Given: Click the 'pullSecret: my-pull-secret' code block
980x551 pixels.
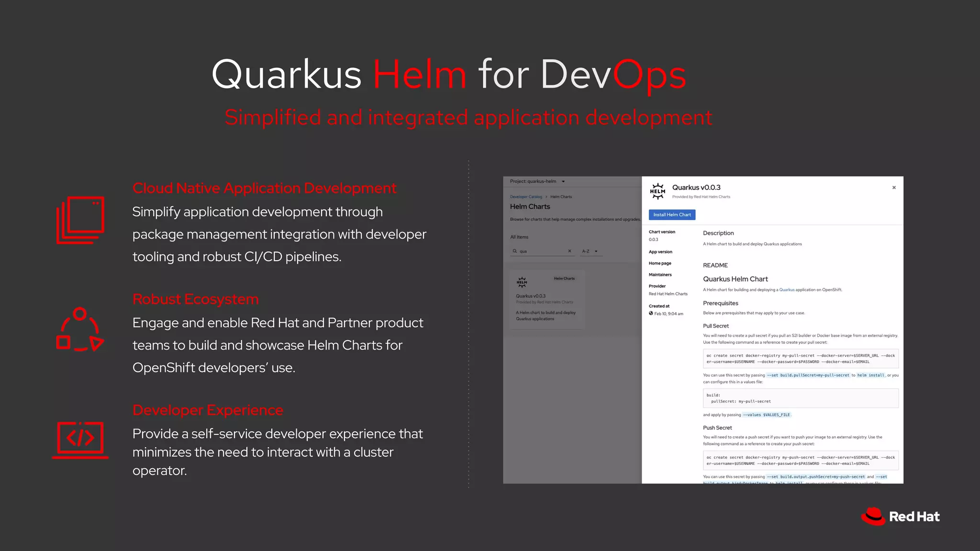Looking at the screenshot, I should (801, 398).
